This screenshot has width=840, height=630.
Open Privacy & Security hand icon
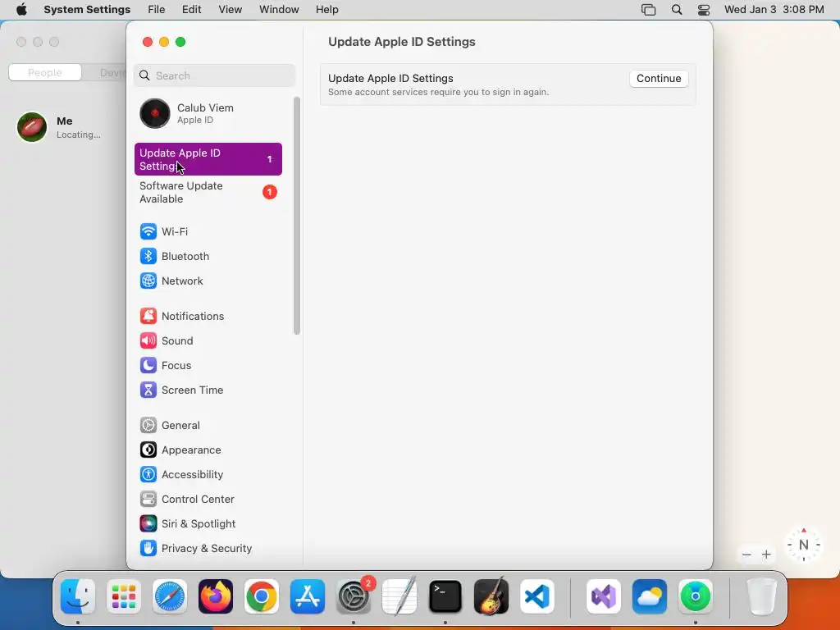(x=148, y=549)
